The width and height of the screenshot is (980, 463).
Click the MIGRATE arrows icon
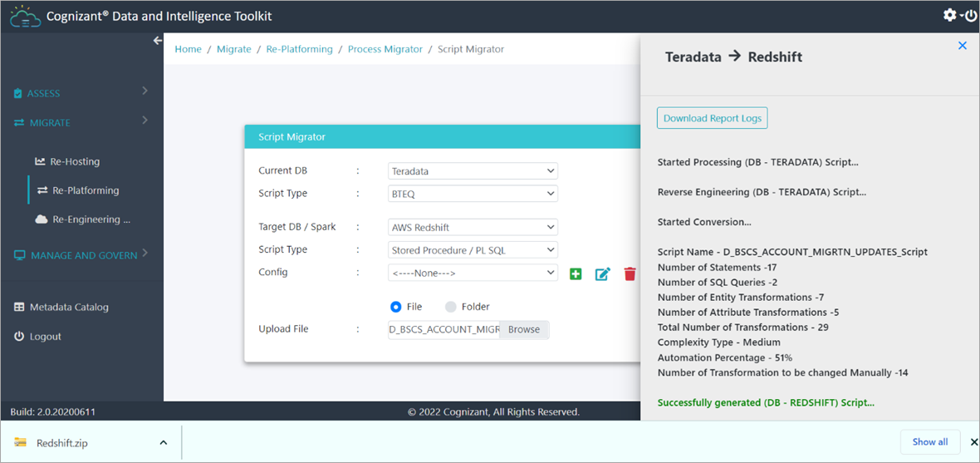click(x=19, y=123)
